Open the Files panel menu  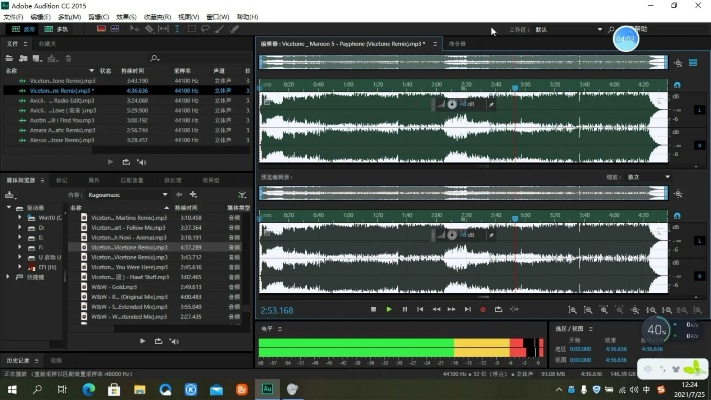click(25, 44)
